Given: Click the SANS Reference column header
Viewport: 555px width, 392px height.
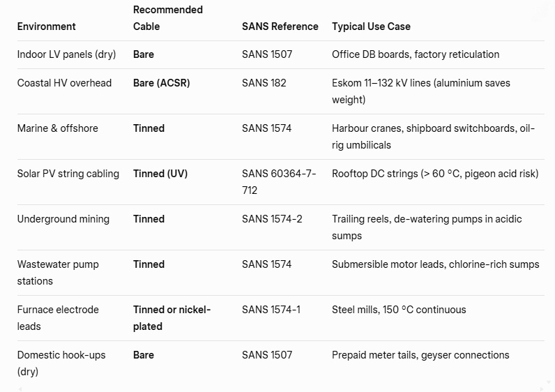Looking at the screenshot, I should (280, 27).
